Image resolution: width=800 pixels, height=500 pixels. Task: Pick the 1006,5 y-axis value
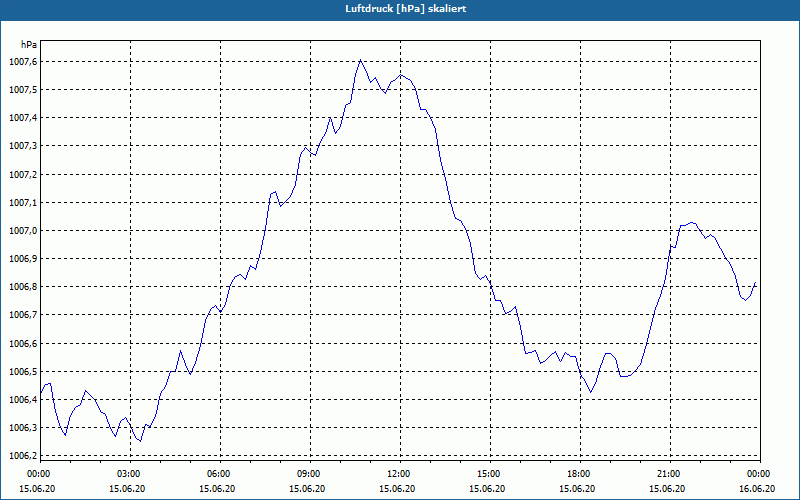22,371
